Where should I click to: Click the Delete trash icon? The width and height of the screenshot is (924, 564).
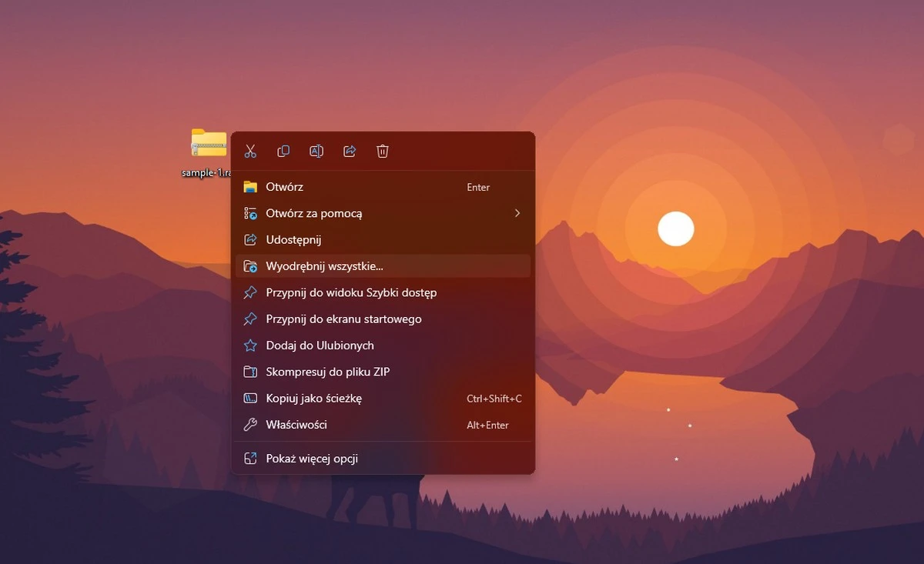382,151
